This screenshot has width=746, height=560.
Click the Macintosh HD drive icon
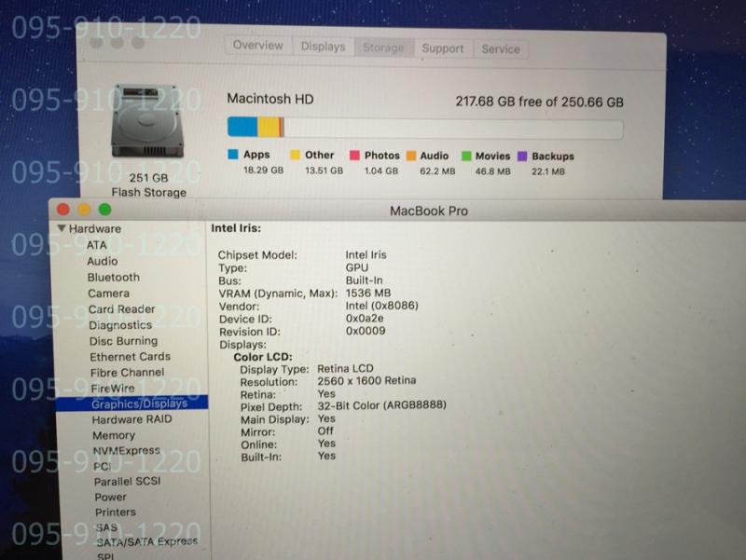[147, 121]
